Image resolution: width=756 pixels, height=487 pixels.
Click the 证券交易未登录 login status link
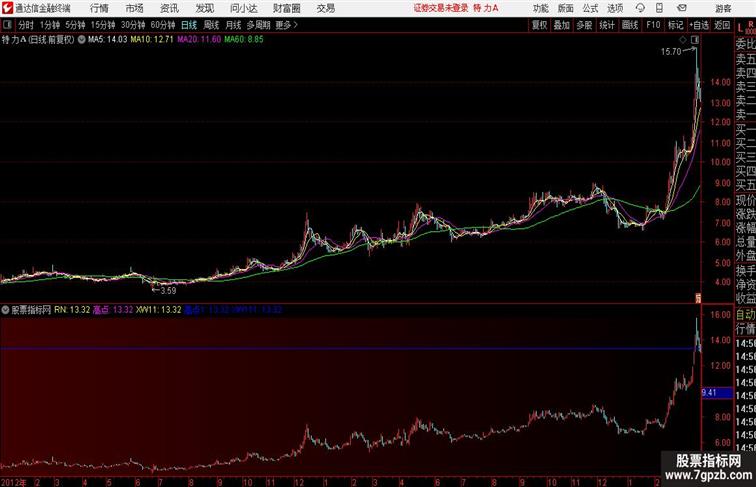click(441, 8)
